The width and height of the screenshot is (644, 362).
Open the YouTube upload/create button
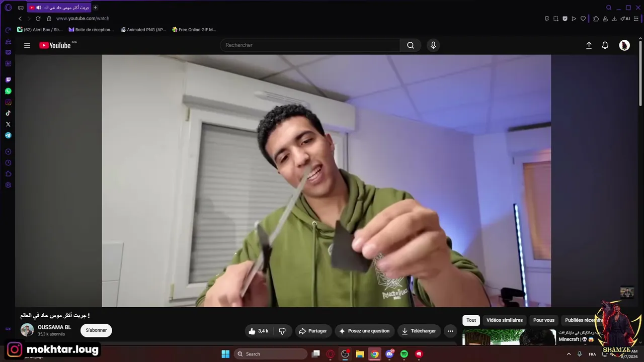click(x=589, y=45)
